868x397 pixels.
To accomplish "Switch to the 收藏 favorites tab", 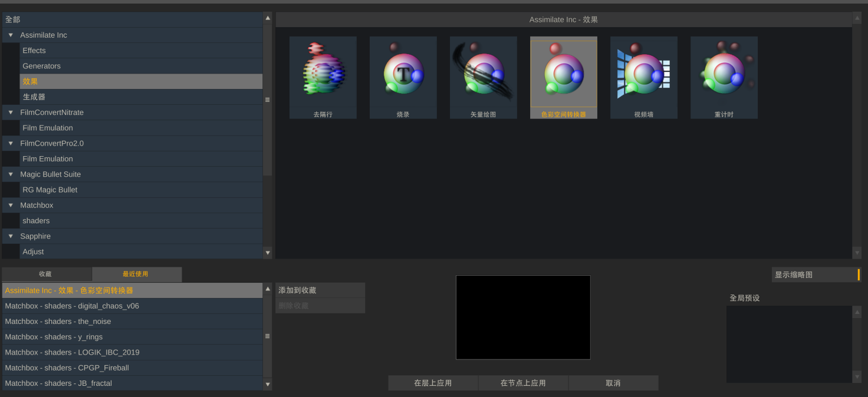I will click(47, 274).
